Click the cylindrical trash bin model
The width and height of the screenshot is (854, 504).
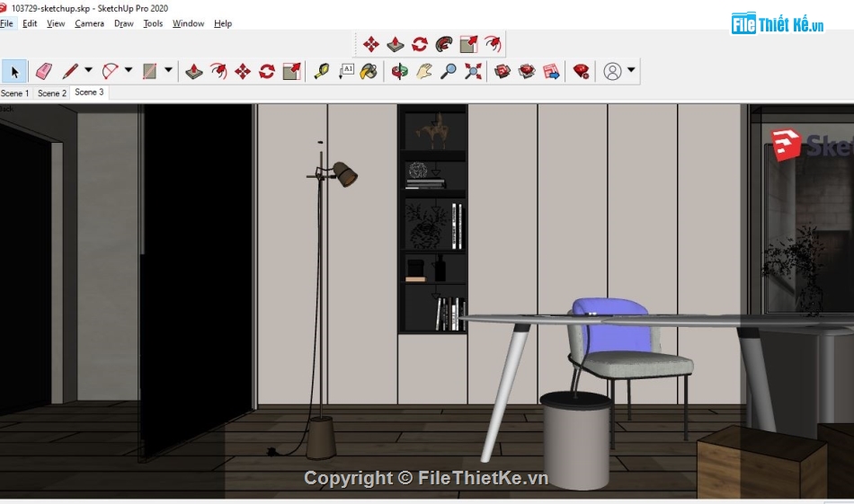coord(576,441)
